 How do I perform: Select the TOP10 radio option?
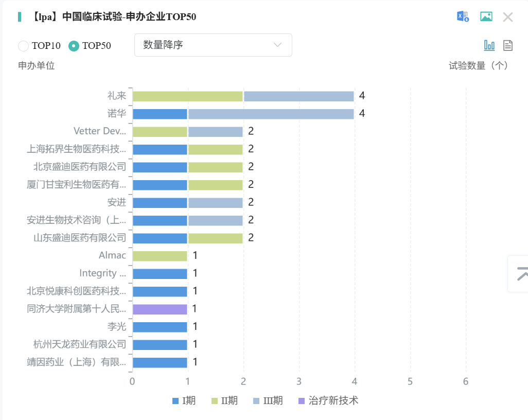tap(23, 46)
